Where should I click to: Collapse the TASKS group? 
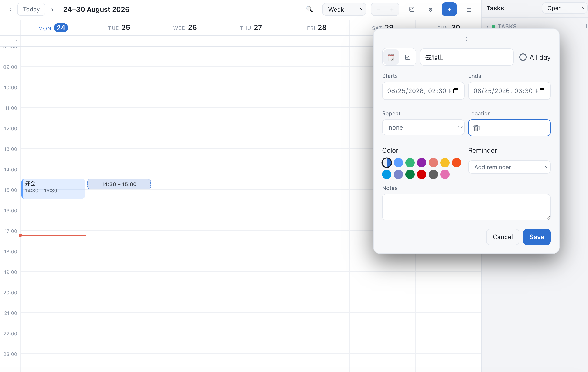(x=487, y=26)
